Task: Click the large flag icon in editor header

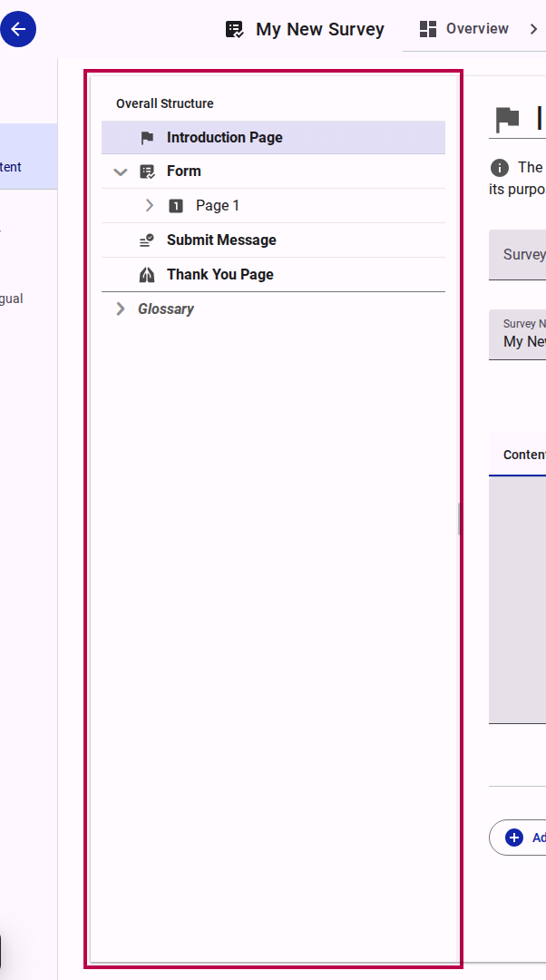Action: (507, 118)
